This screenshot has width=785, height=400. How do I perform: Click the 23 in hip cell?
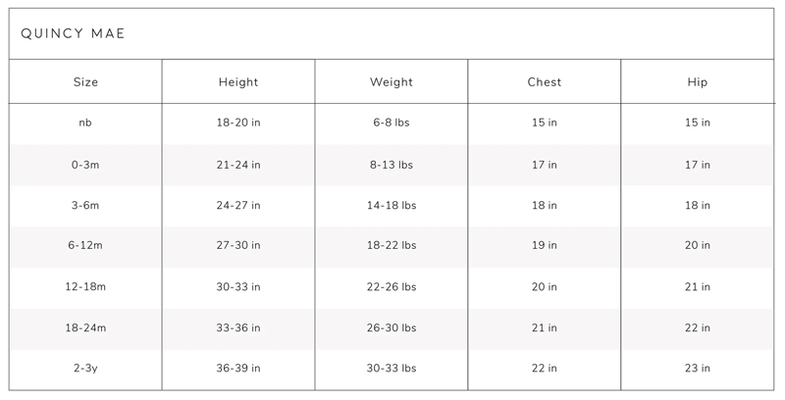coord(697,369)
